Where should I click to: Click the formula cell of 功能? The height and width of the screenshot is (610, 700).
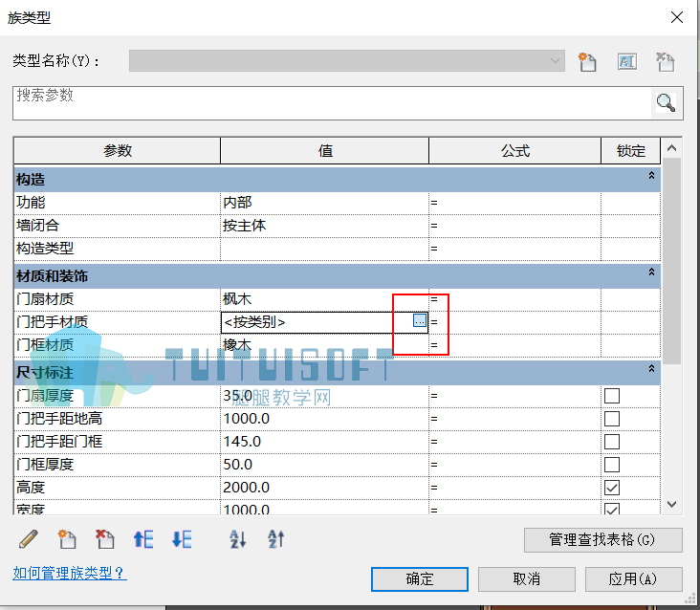coord(514,203)
